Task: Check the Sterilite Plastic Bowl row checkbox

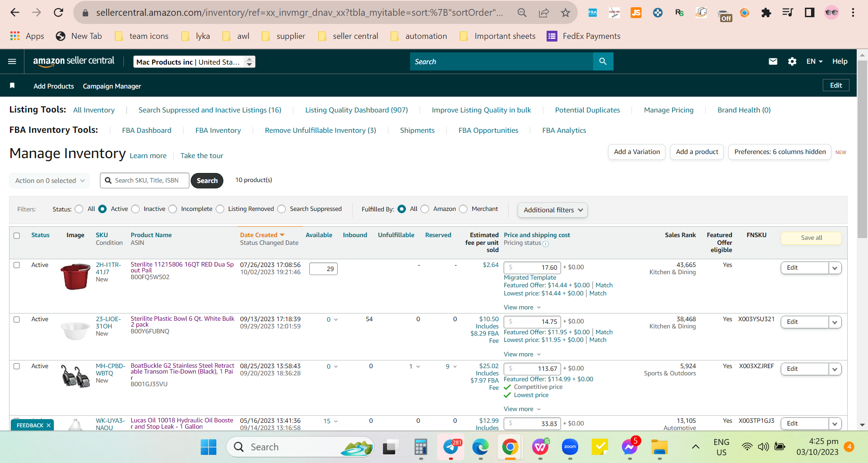Action: (x=17, y=319)
